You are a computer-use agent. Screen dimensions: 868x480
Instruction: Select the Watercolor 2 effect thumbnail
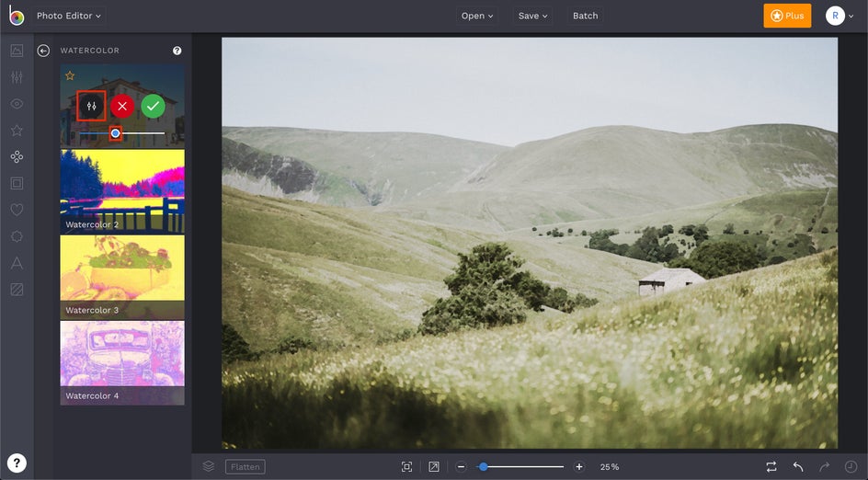122,191
